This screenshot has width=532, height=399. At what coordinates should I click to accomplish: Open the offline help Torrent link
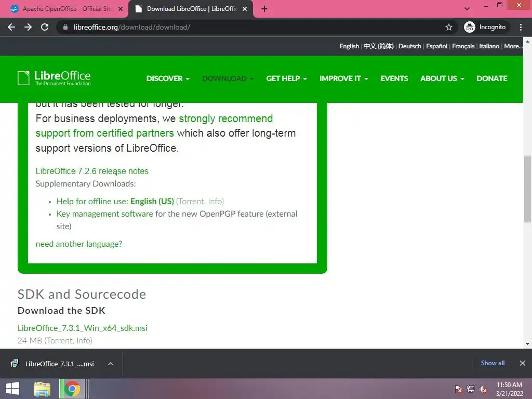pos(191,201)
